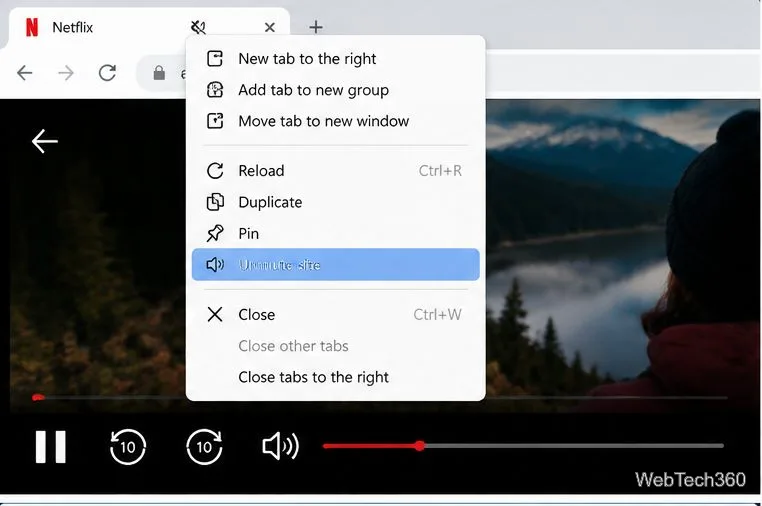
Task: Click the red volume slider handle
Action: tap(420, 445)
